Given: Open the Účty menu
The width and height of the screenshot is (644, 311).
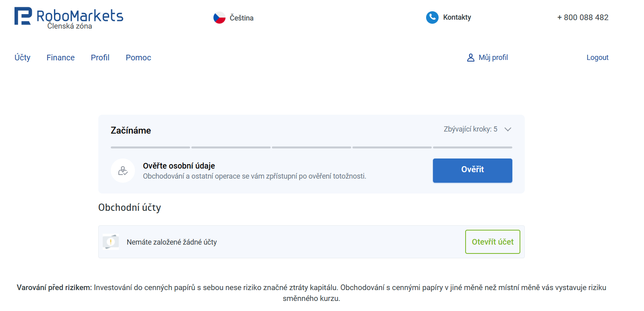Looking at the screenshot, I should point(23,58).
